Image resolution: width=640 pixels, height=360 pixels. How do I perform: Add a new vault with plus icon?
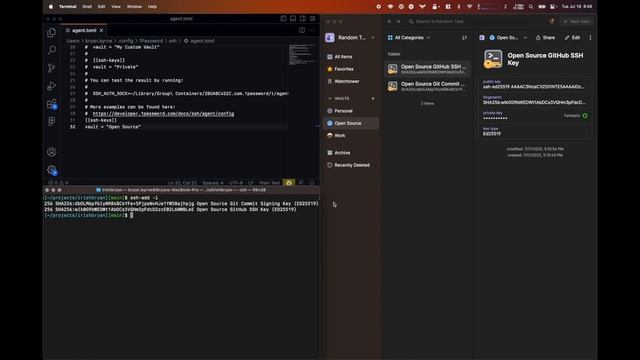pos(373,98)
